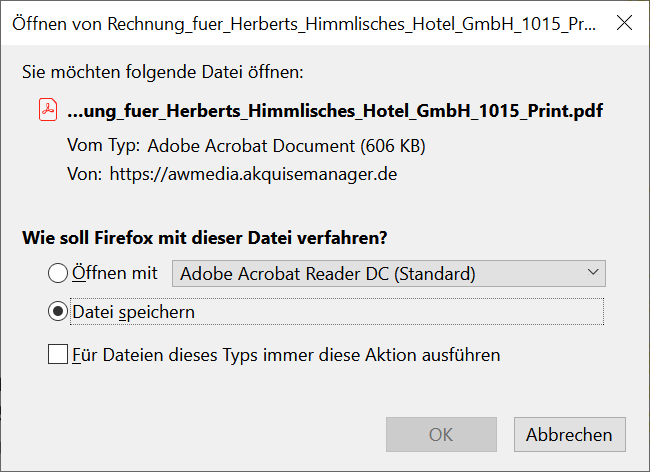
Task: Click the 'Wie soll Firefox mit dieser Datei verfahren?' heading
Action: (x=205, y=238)
